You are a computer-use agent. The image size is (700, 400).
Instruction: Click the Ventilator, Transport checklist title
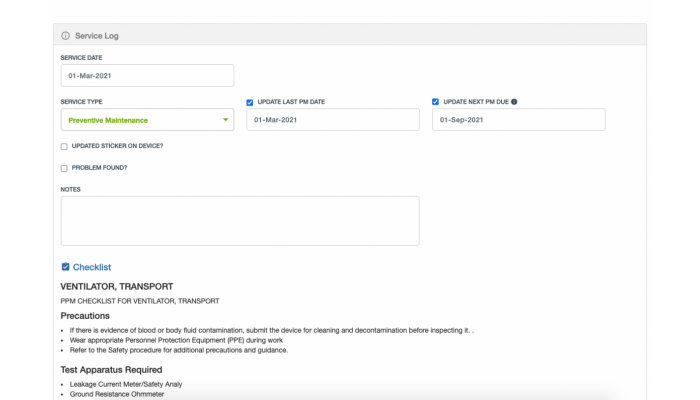pos(117,287)
